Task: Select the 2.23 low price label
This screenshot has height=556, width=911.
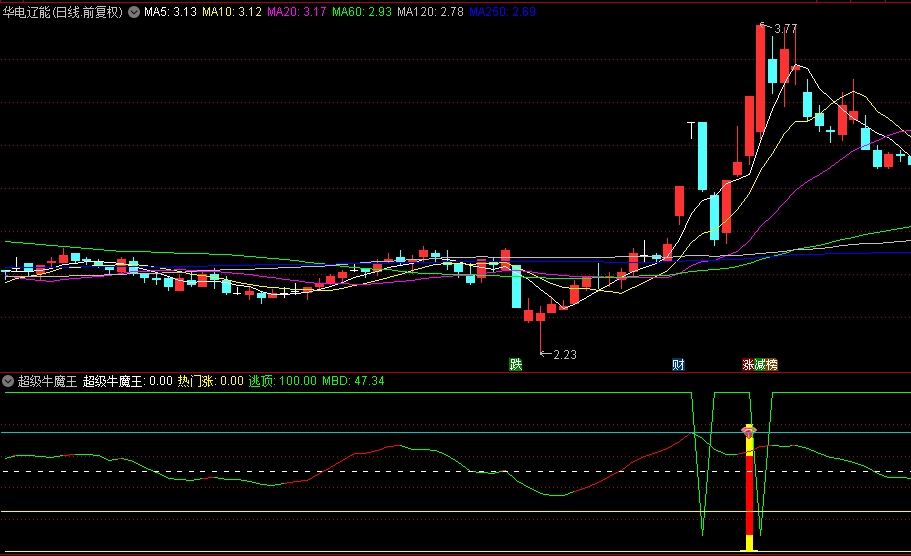Action: (565, 354)
